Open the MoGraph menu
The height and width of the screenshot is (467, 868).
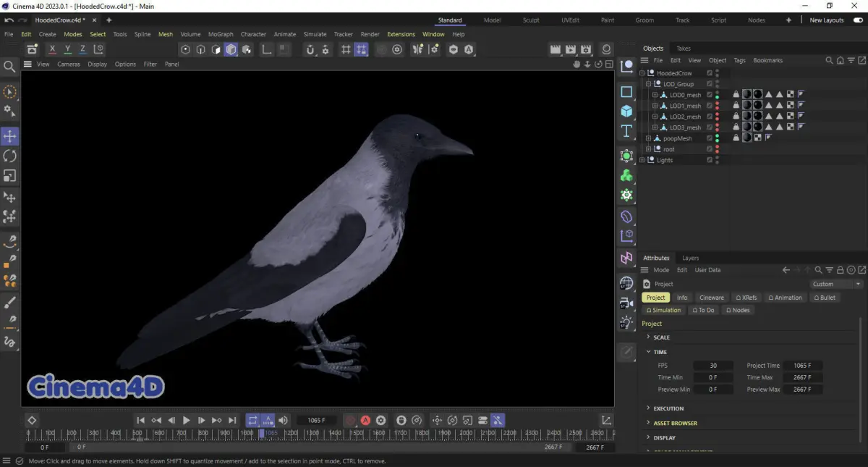[221, 34]
